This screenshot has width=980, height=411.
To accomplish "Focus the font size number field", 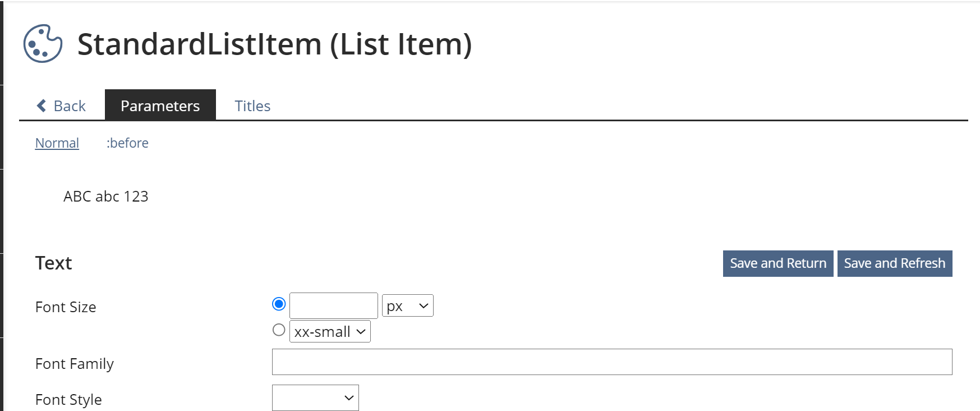I will pos(333,306).
